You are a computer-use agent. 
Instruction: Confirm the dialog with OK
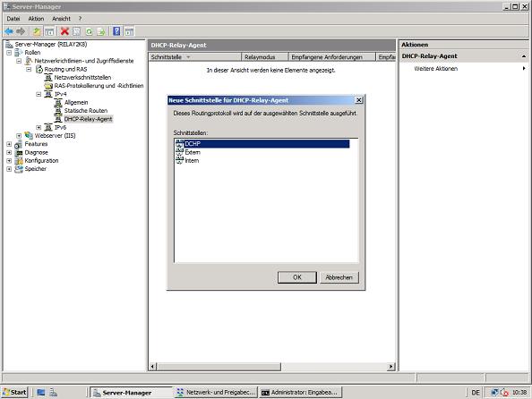click(296, 277)
